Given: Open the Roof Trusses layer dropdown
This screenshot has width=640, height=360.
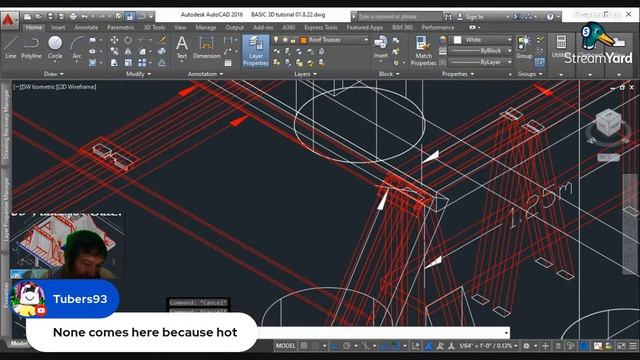Looking at the screenshot, I should click(x=366, y=40).
